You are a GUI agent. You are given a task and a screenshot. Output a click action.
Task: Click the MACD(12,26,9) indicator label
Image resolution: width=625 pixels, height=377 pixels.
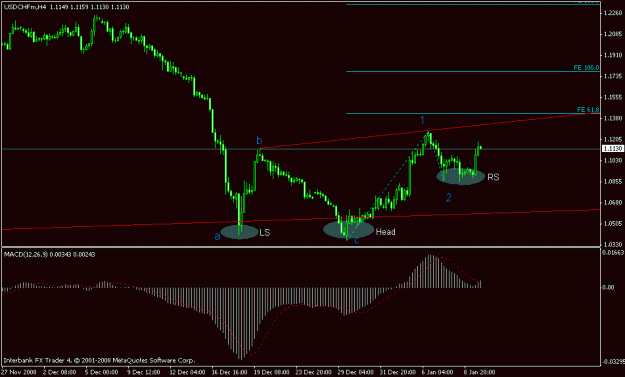[x=49, y=254]
